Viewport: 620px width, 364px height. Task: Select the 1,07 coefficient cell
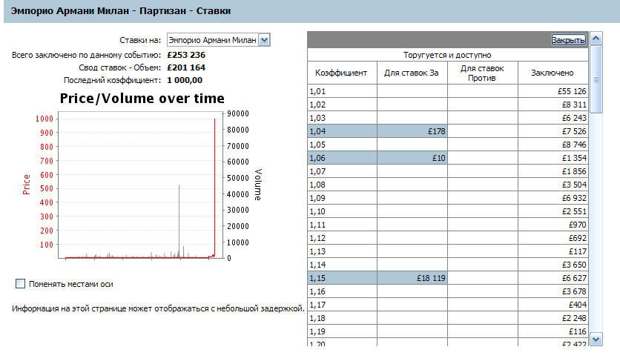coord(342,171)
